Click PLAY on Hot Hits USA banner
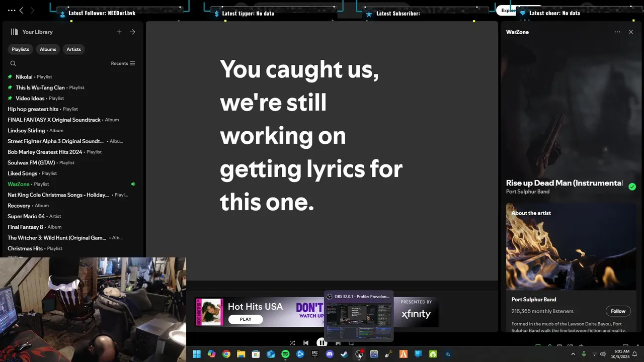The width and height of the screenshot is (644, 362). click(x=246, y=319)
